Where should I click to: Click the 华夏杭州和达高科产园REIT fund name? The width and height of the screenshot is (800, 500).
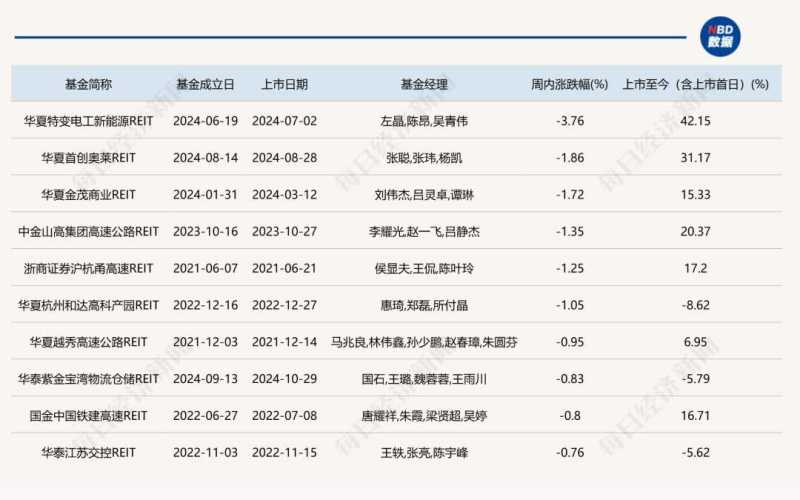click(88, 305)
